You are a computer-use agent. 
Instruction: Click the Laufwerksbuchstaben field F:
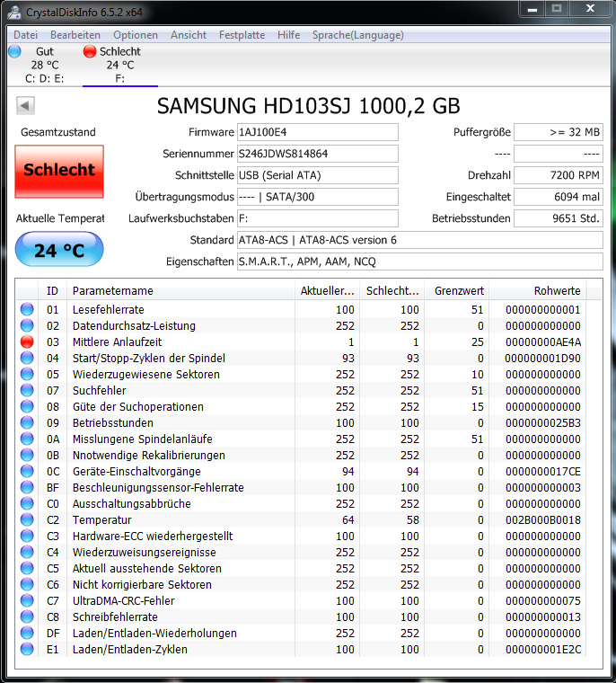pyautogui.click(x=317, y=218)
